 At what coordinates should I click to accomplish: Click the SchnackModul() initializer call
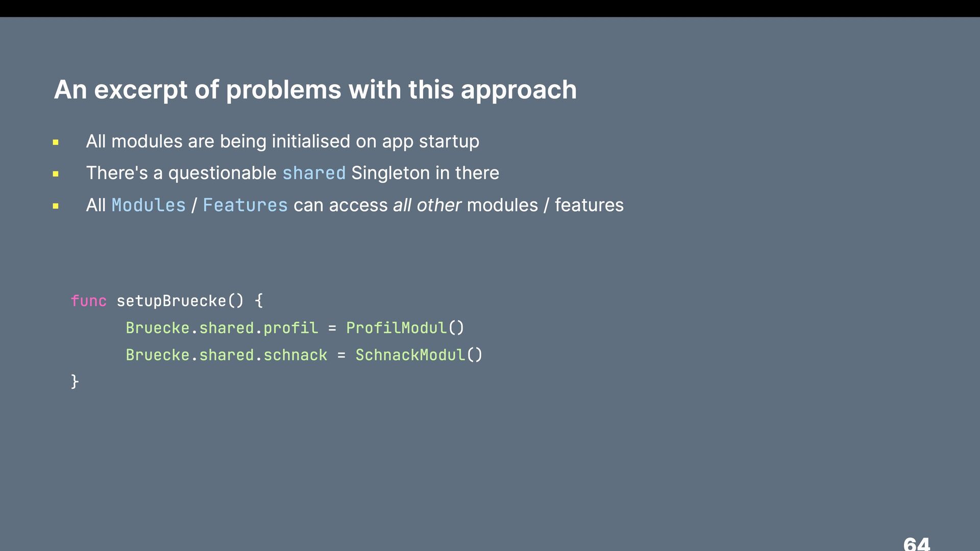[419, 355]
